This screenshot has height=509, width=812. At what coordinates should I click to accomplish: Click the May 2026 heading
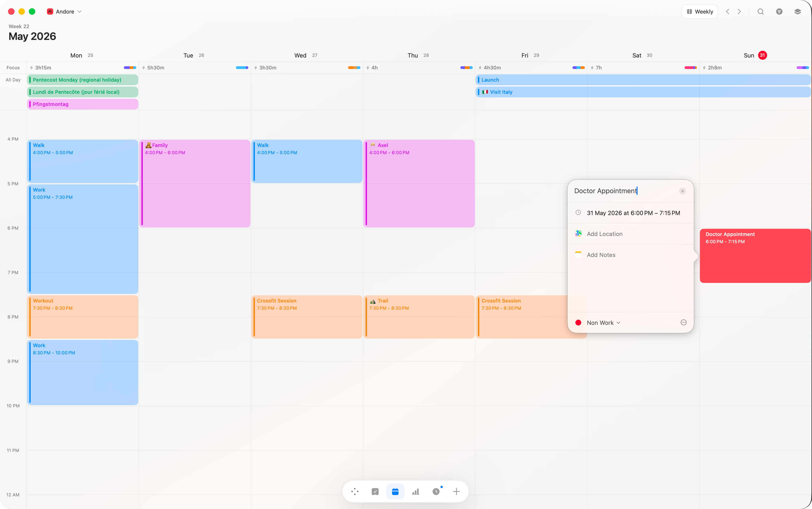[32, 36]
